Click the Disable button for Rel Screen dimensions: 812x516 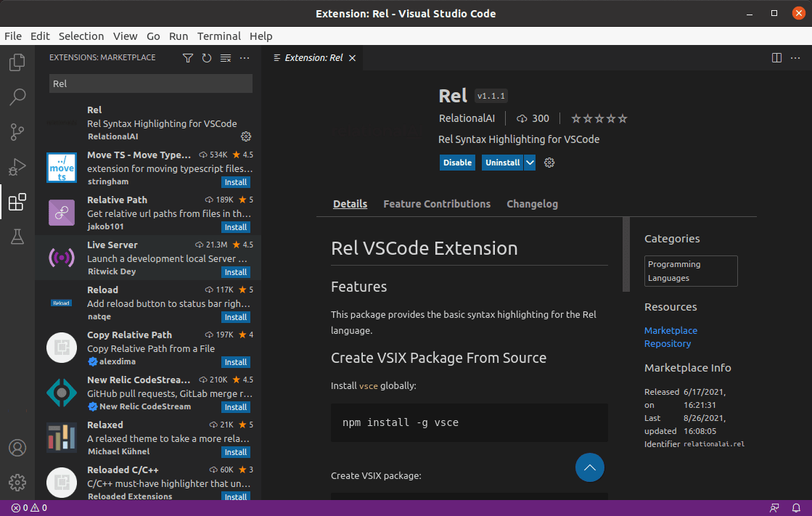pos(457,163)
